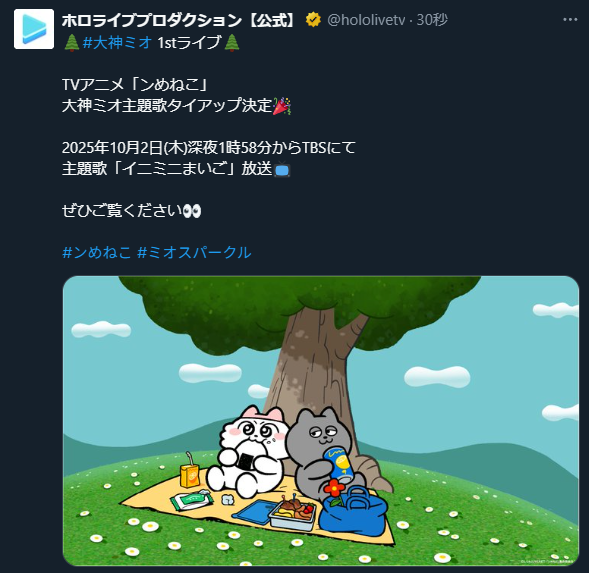This screenshot has width=589, height=573.
Task: Open the #大神ミオ hashtag link
Action: (x=117, y=42)
